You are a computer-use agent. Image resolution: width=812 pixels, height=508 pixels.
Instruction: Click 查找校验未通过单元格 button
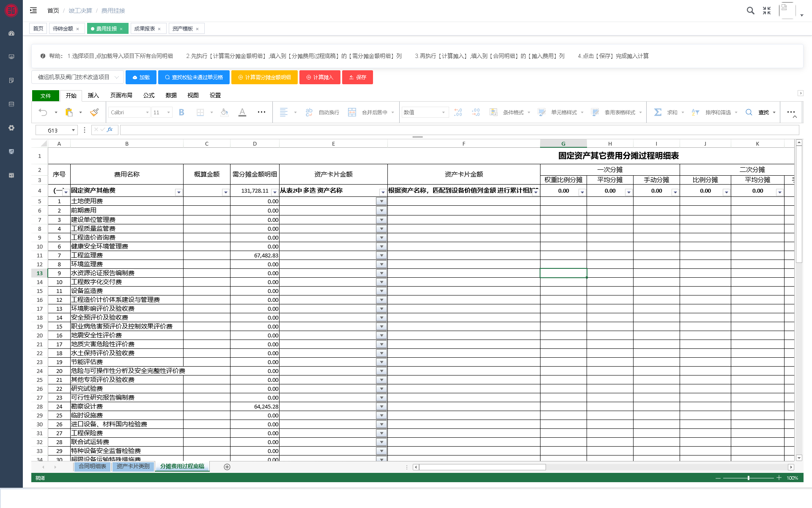click(x=194, y=77)
